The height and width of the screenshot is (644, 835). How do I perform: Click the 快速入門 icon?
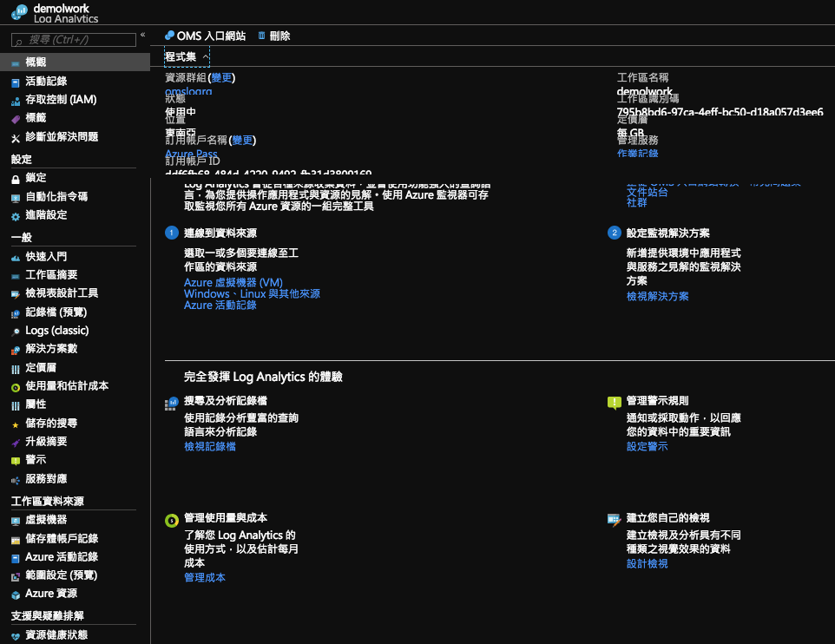(x=16, y=258)
